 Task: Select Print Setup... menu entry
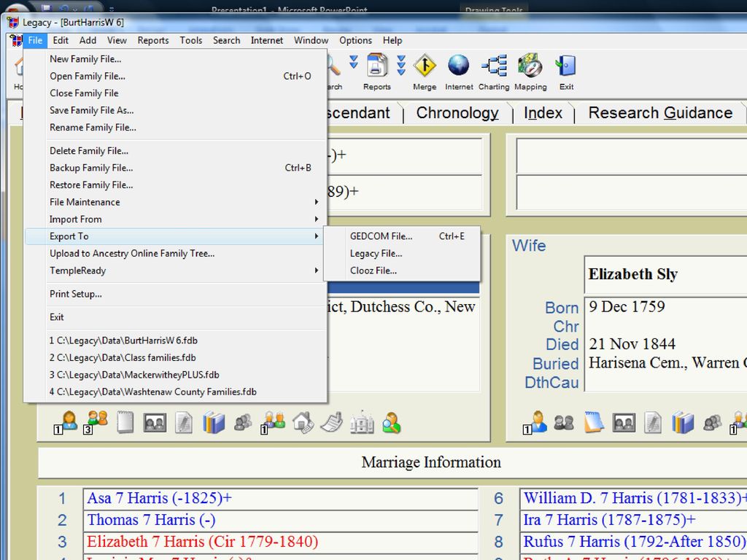point(175,294)
